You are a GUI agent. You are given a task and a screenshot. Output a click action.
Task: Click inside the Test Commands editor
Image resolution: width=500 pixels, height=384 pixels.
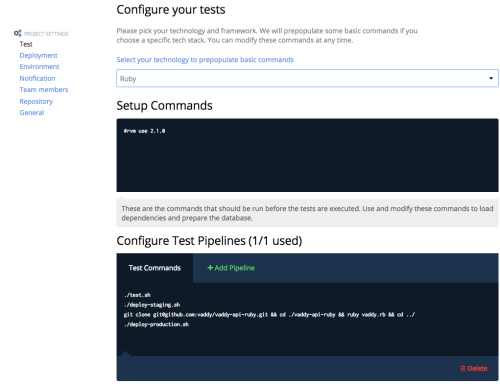[x=307, y=319]
